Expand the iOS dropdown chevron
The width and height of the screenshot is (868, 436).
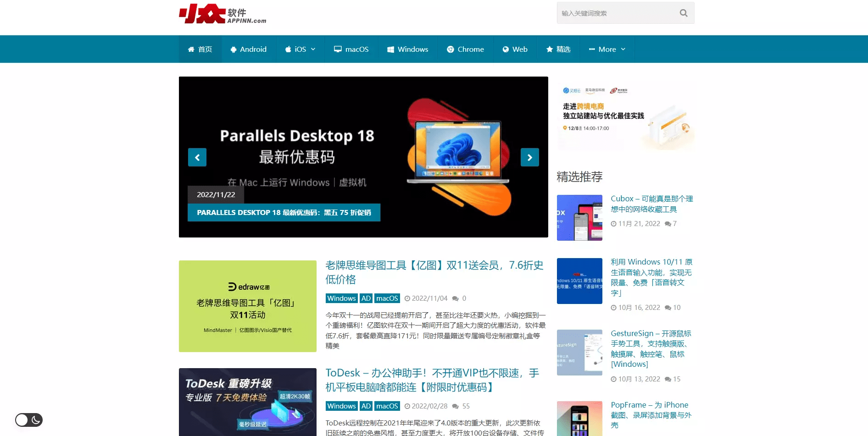[313, 49]
